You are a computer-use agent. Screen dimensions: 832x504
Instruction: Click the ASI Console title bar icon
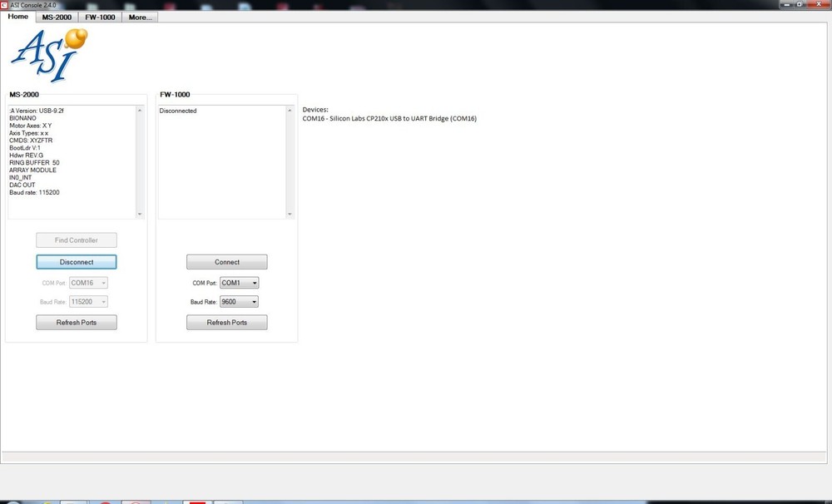(4, 4)
